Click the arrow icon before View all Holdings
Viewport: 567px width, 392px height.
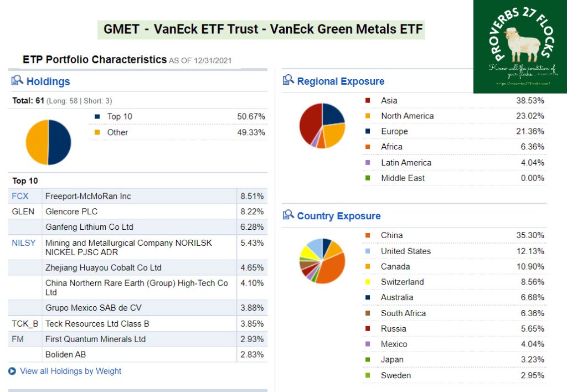12,371
